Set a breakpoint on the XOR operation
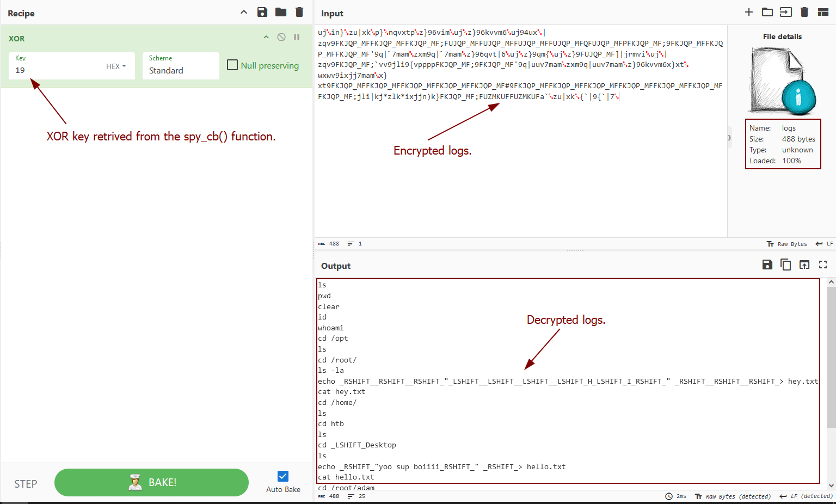This screenshot has width=836, height=504. [297, 37]
